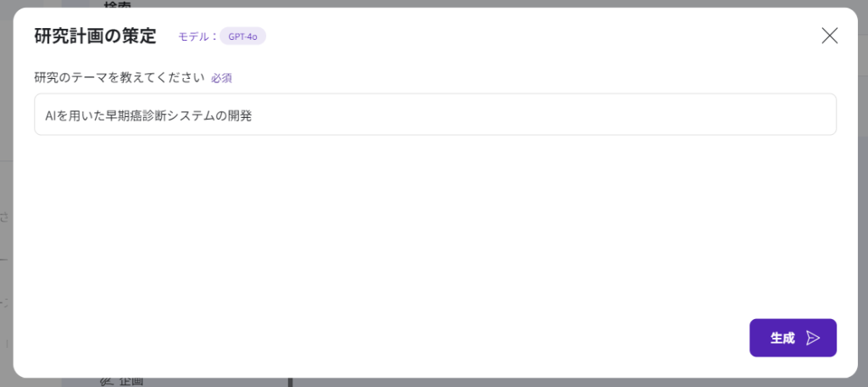Dismiss the modal using the top-right cross icon

829,36
